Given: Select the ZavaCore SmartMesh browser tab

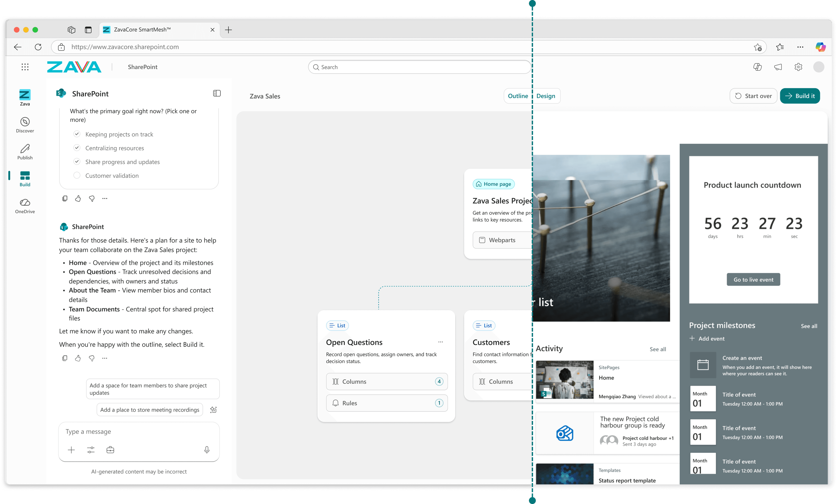Looking at the screenshot, I should point(159,30).
